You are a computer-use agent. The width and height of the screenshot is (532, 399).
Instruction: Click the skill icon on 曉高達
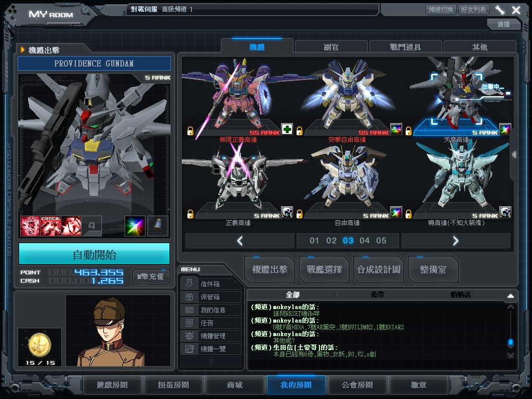(505, 212)
